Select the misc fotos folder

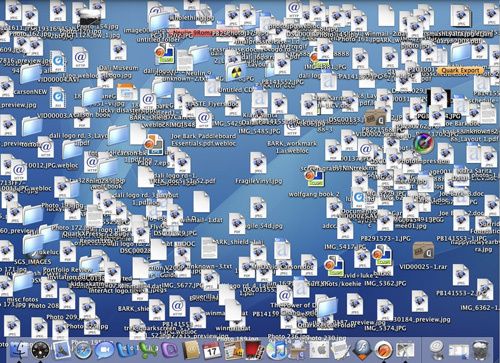coord(23,281)
